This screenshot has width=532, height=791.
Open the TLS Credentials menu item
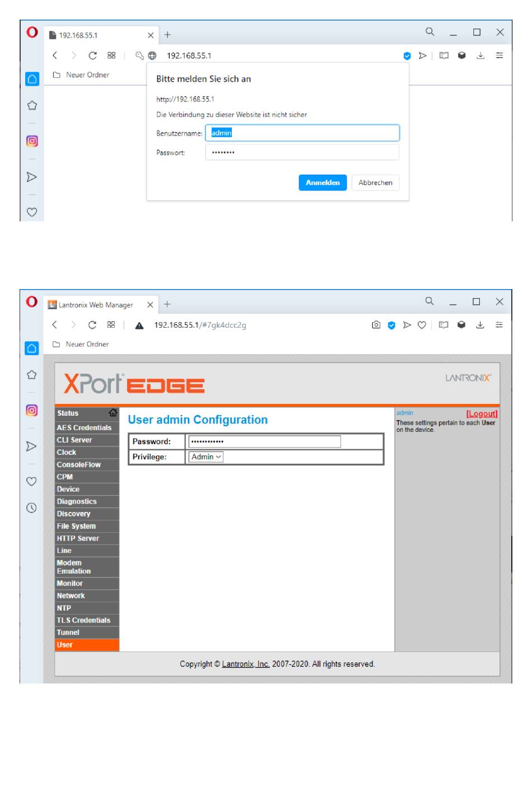tap(83, 620)
